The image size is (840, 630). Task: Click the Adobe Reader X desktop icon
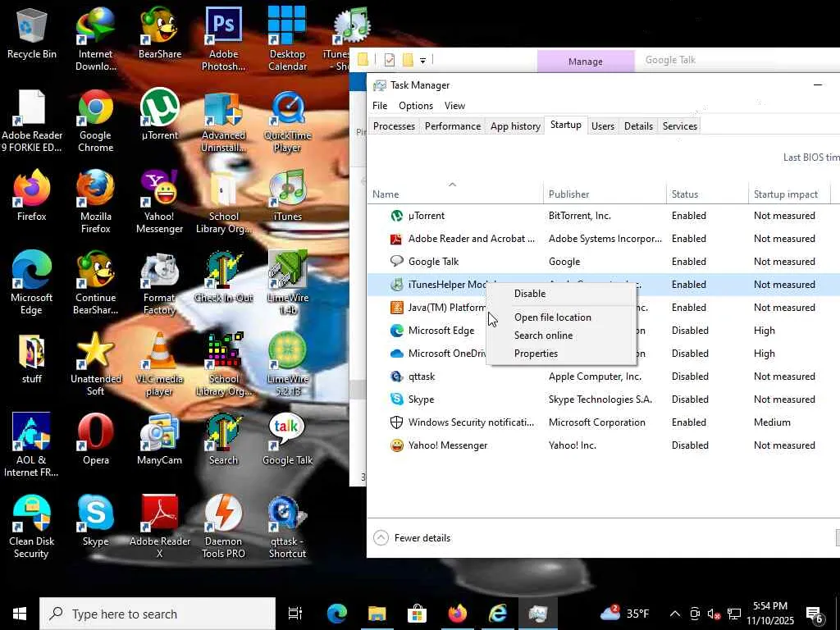[x=160, y=526]
